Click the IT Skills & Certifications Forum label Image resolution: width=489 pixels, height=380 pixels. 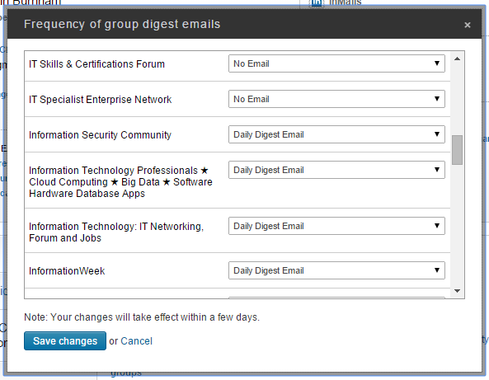[97, 64]
